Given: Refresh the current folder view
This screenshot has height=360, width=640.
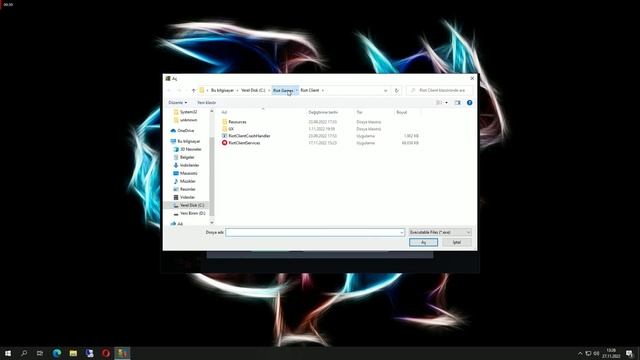Looking at the screenshot, I should 396,90.
